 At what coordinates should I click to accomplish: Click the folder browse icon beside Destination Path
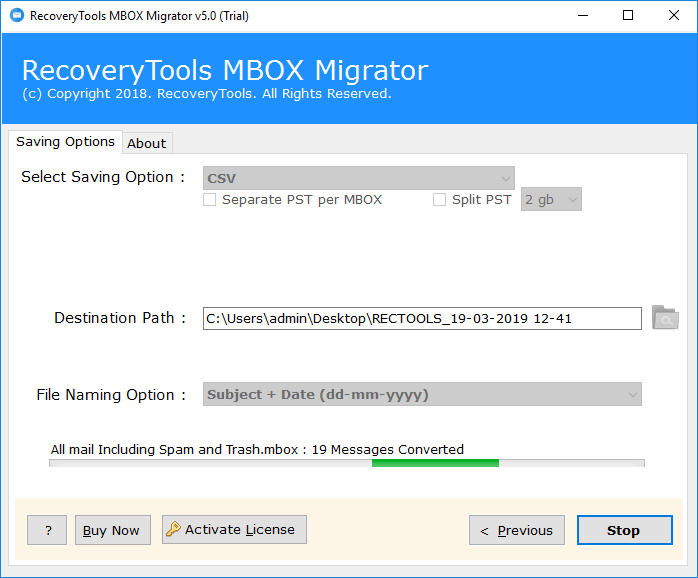(665, 317)
